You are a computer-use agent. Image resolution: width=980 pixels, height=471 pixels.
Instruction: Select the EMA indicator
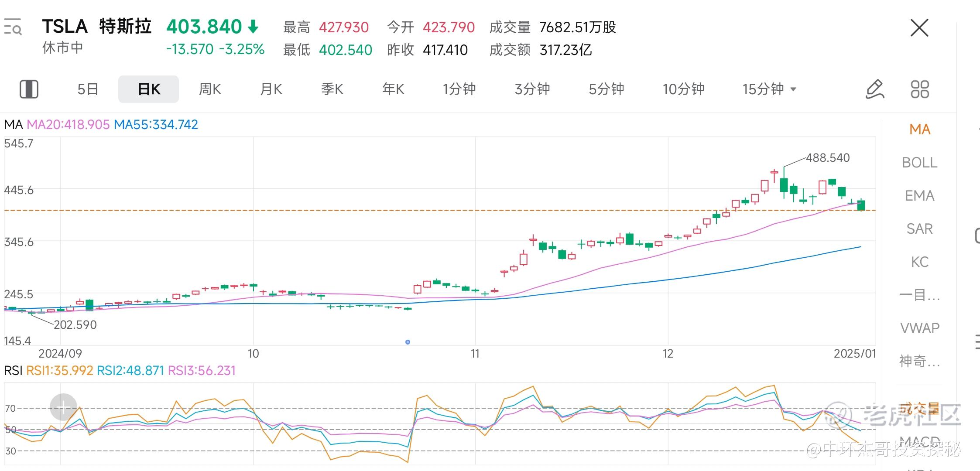920,196
